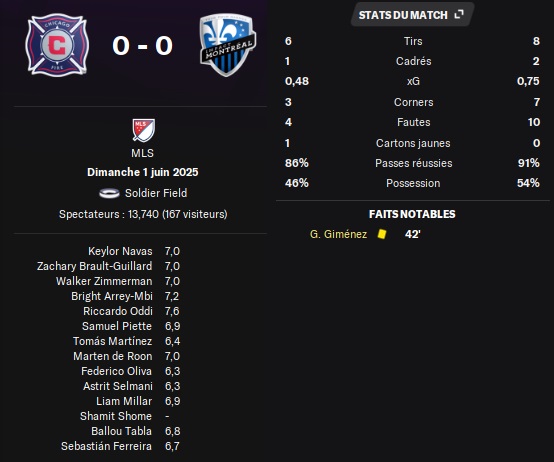Click the expand icon in Stats du match

(x=459, y=14)
